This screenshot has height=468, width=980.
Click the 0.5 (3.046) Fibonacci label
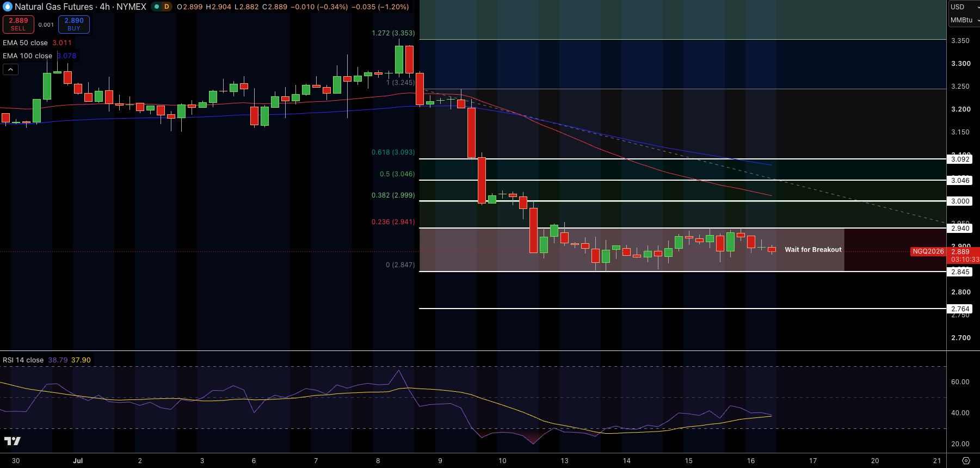coord(397,174)
